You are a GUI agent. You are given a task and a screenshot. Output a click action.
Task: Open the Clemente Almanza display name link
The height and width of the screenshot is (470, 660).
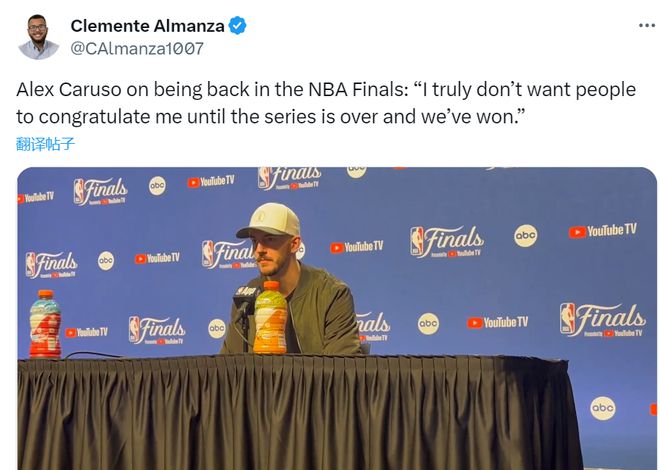[x=147, y=26]
